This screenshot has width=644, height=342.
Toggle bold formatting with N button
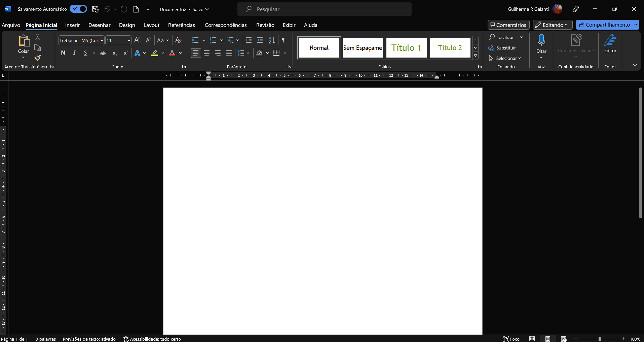pyautogui.click(x=63, y=53)
